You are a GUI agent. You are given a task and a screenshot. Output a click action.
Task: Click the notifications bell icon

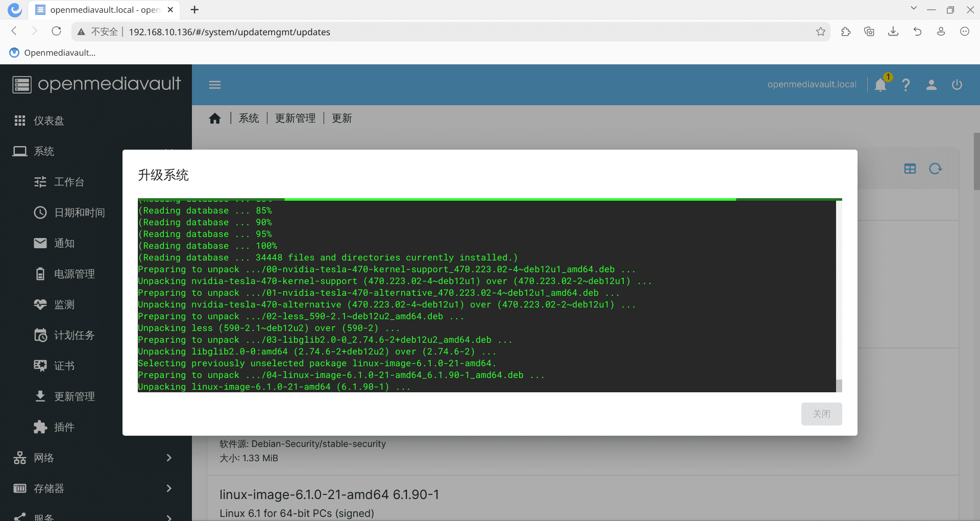880,85
